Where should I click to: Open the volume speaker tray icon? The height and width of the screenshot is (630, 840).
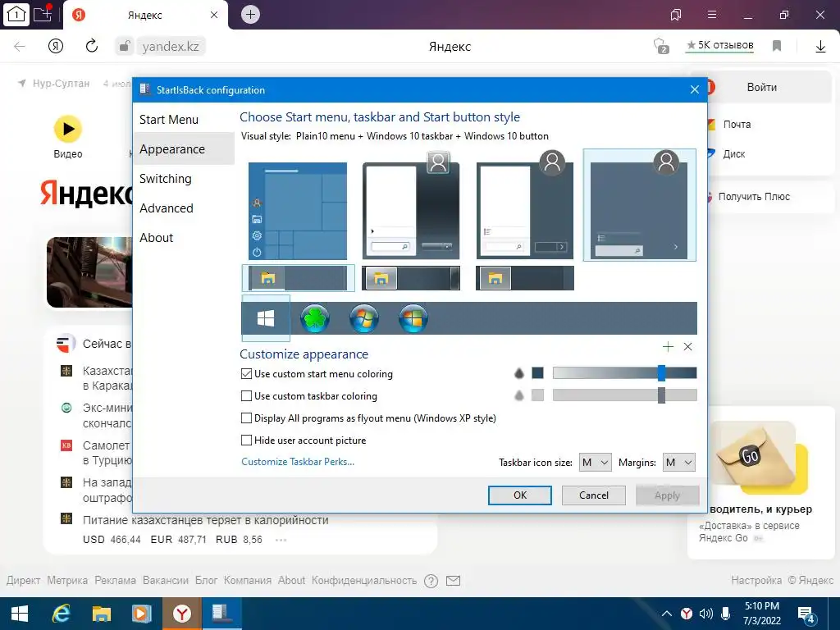pyautogui.click(x=706, y=614)
